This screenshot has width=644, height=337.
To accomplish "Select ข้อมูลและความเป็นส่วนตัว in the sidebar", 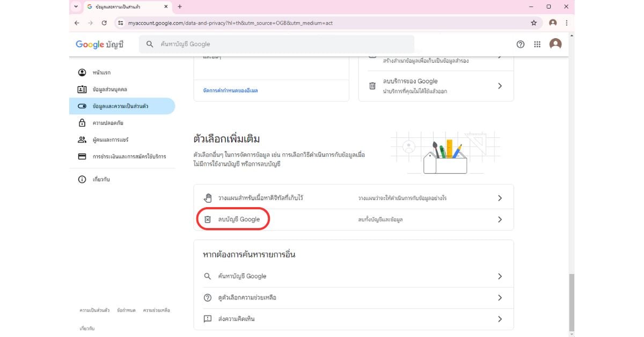I will (x=122, y=106).
